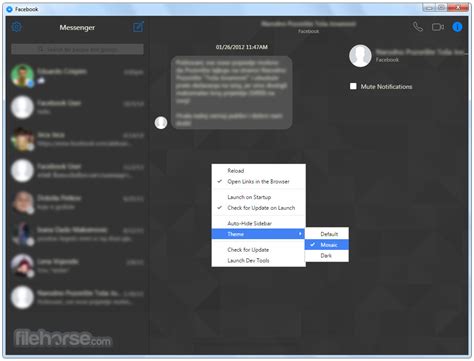The image size is (474, 361).
Task: Toggle Open Links in the Browser option
Action: [258, 181]
